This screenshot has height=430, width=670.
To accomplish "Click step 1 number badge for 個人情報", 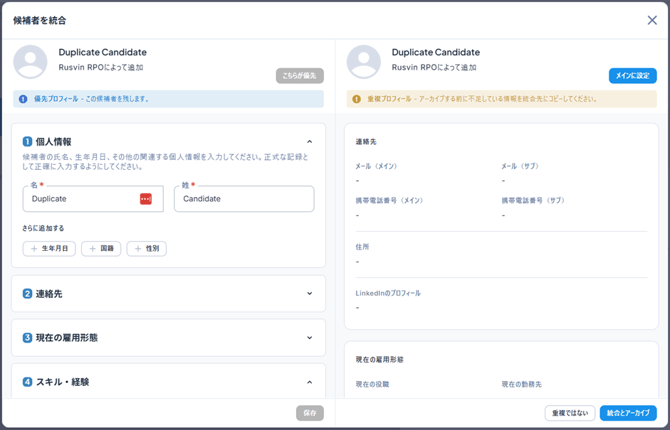I will pyautogui.click(x=28, y=142).
